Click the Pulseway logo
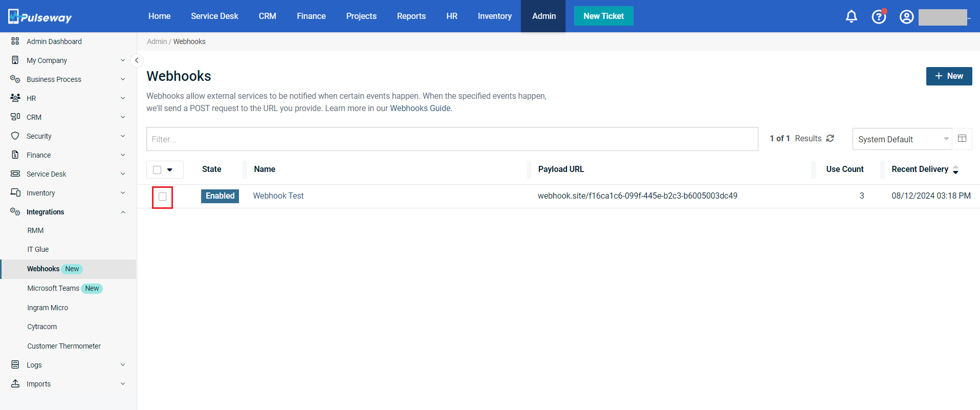This screenshot has height=410, width=980. 40,16
